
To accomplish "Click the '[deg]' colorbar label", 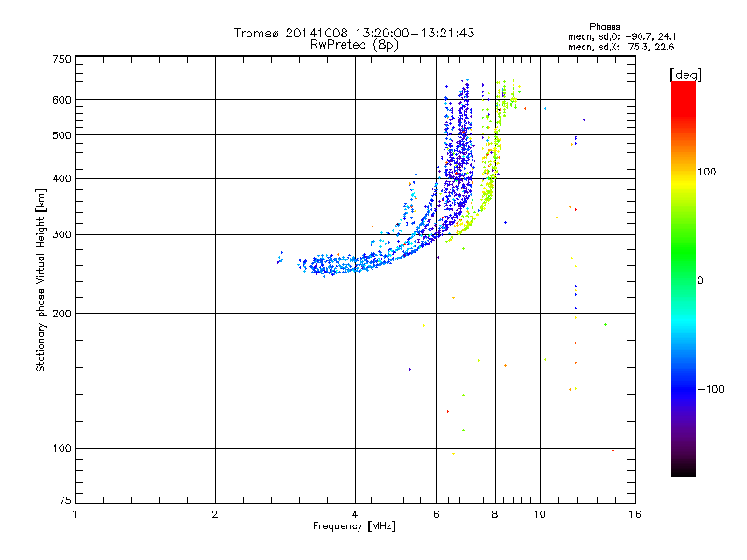I will [685, 75].
